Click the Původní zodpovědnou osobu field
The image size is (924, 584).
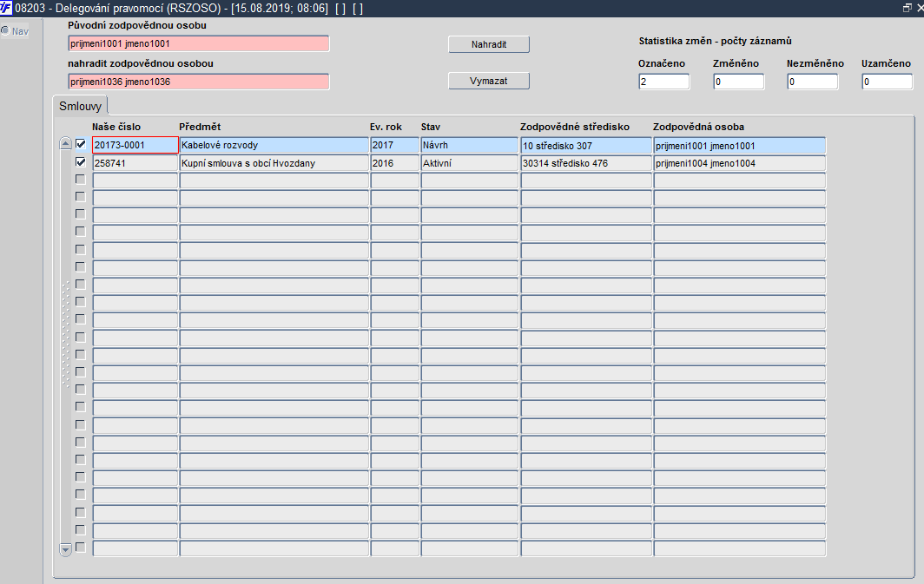tap(199, 43)
